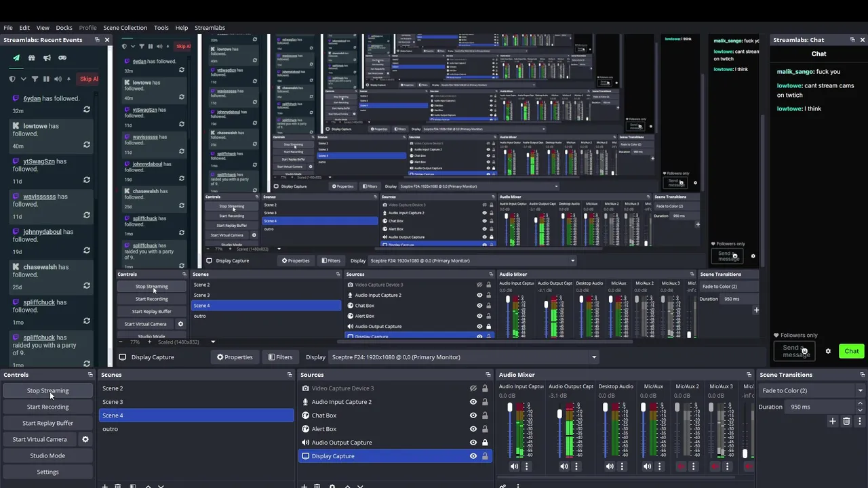Increase the transition Duration with the up arrow
This screenshot has width=868, height=488.
pyautogui.click(x=861, y=405)
